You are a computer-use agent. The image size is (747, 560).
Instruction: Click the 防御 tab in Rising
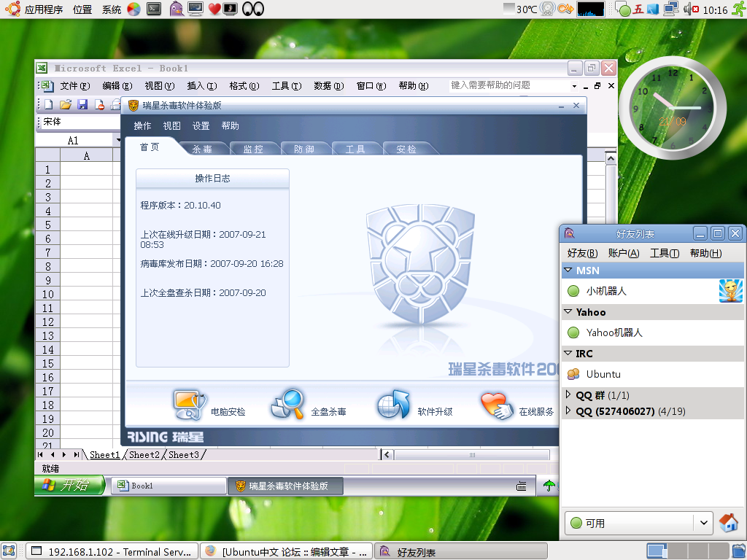pyautogui.click(x=304, y=149)
